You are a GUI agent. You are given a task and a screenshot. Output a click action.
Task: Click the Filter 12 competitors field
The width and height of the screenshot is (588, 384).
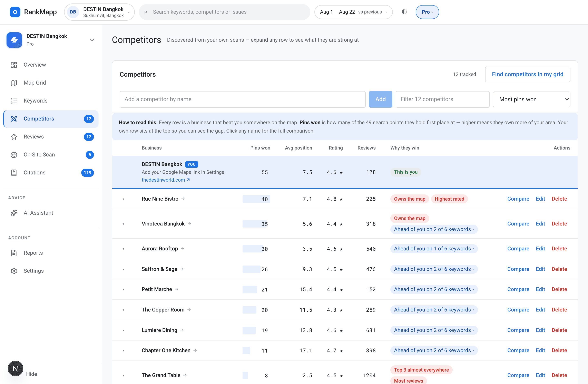(x=442, y=99)
